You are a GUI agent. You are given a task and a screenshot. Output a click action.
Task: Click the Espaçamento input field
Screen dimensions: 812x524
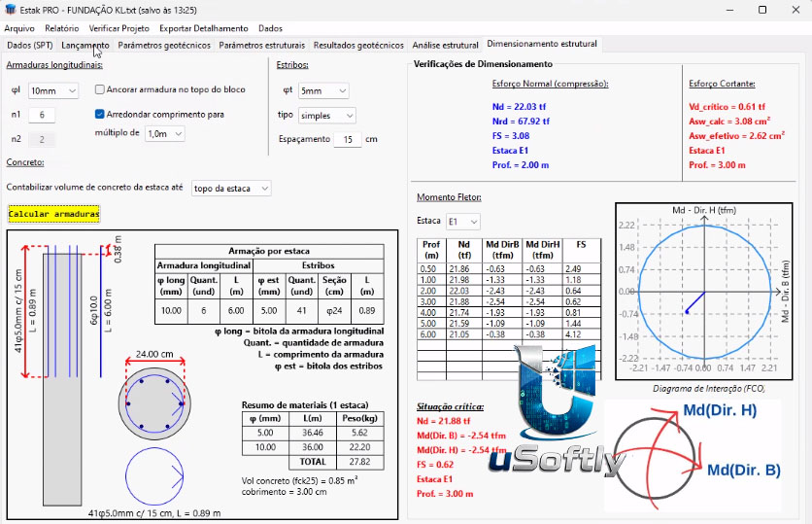348,139
